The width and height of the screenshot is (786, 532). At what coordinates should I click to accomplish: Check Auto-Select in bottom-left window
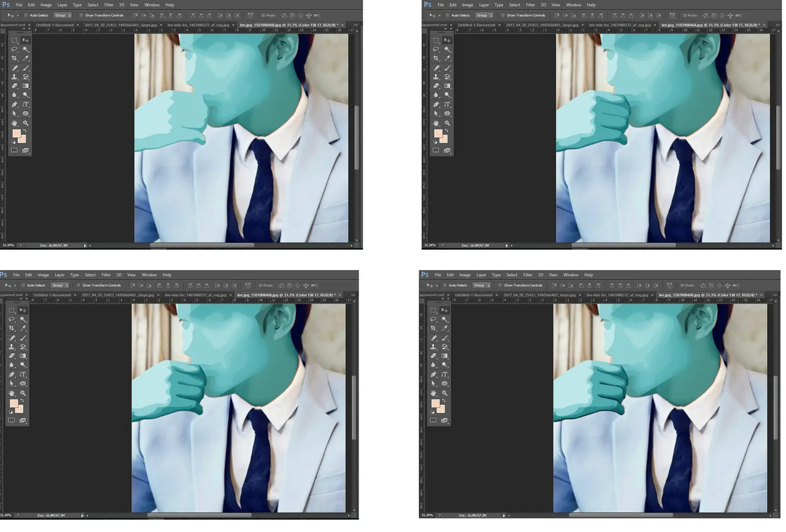23,285
